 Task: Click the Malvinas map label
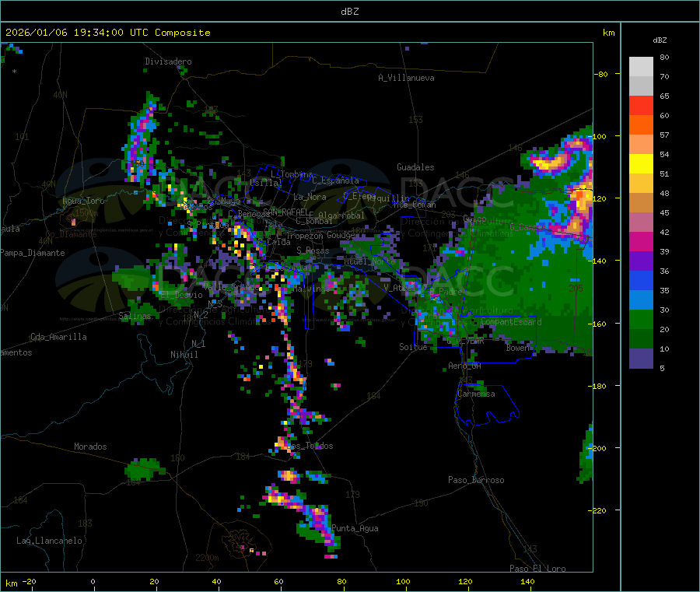311,289
